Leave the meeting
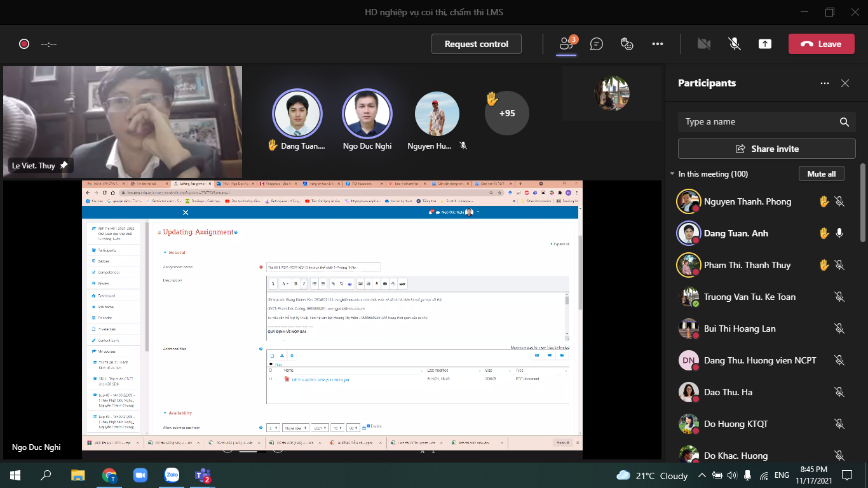The height and width of the screenshot is (488, 868). pos(821,44)
